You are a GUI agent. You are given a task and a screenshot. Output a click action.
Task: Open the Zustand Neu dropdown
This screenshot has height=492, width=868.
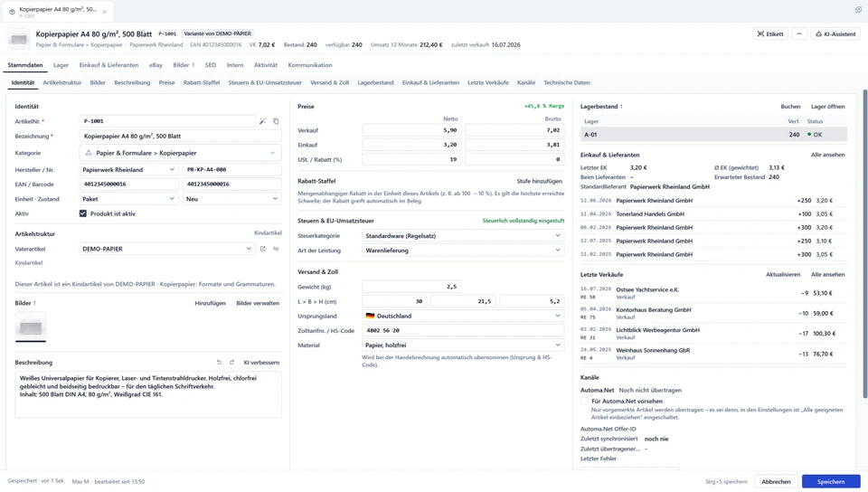pyautogui.click(x=232, y=199)
